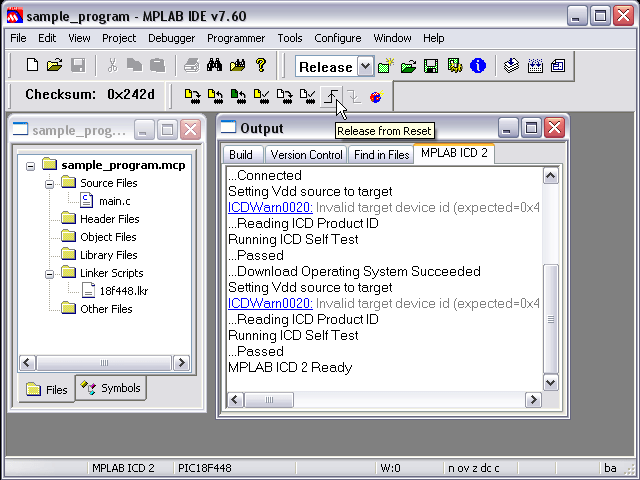
Task: Click the green Open Project folder icon
Action: (408, 66)
